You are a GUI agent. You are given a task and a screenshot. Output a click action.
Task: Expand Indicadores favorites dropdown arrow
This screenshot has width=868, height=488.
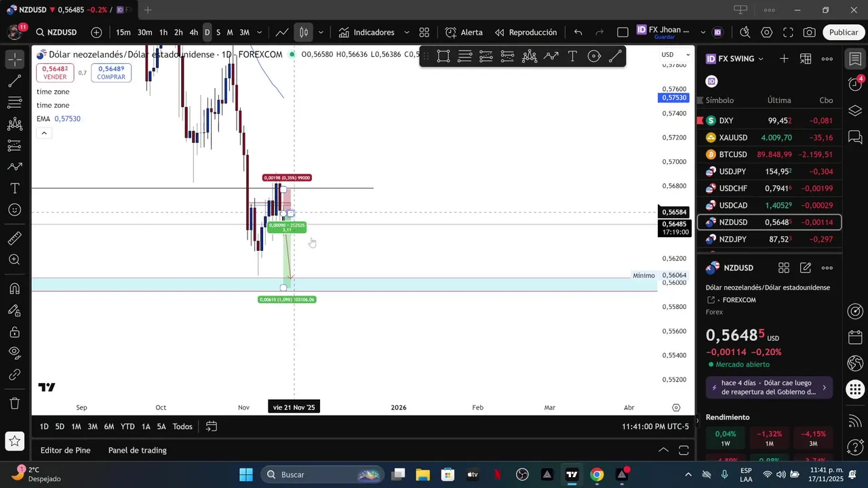407,33
